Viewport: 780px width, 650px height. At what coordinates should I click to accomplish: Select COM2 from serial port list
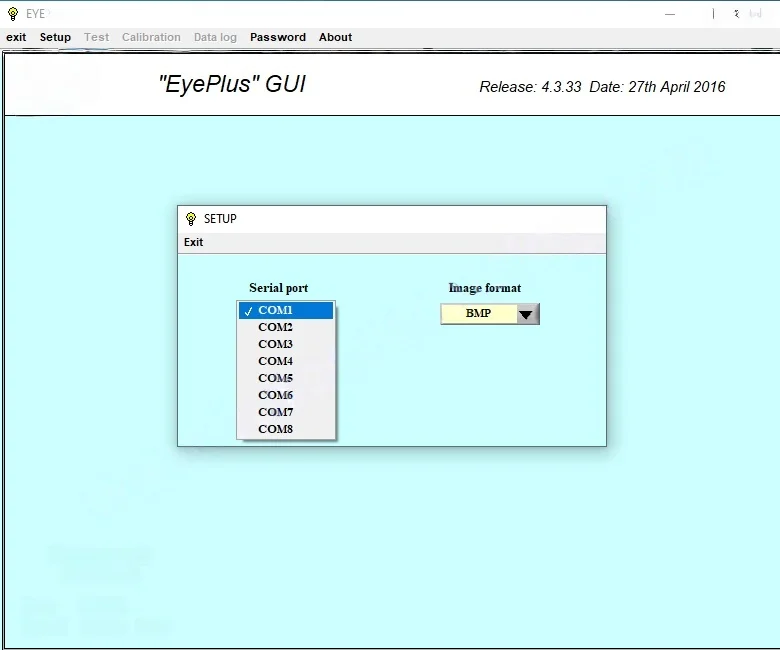(286, 327)
